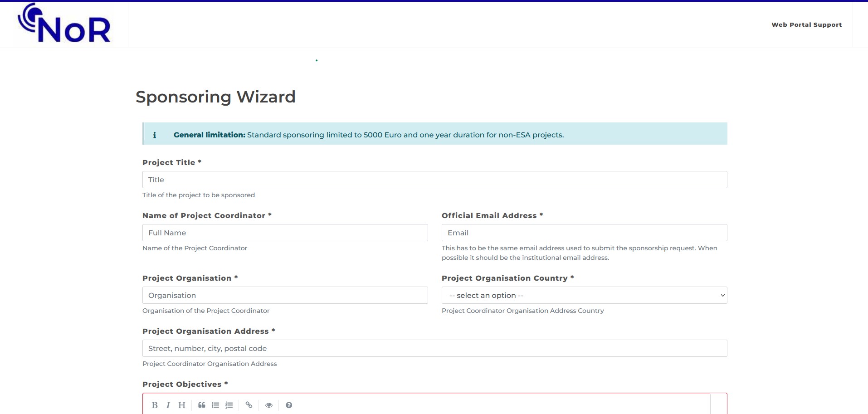Toggle preview with the eye icon
The width and height of the screenshot is (868, 414).
(269, 405)
